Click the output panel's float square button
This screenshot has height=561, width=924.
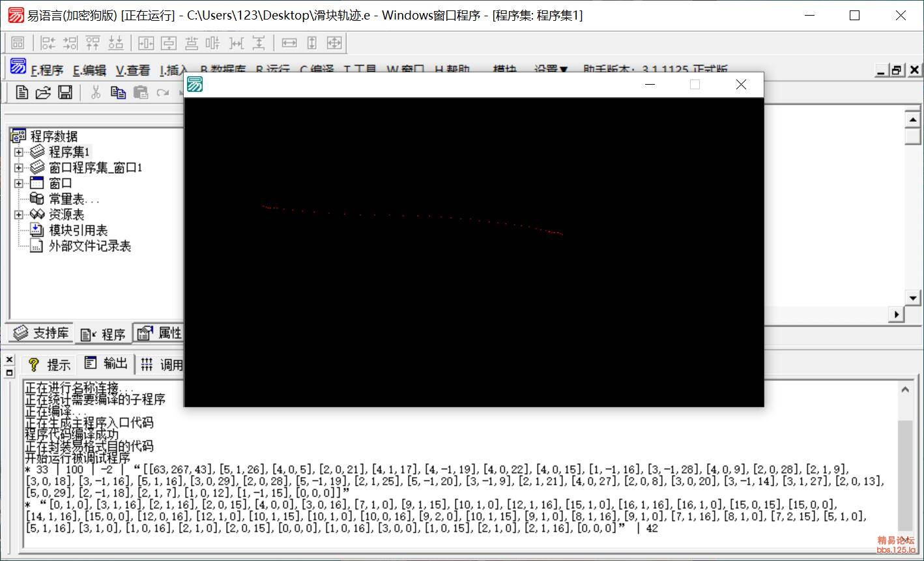(9, 373)
